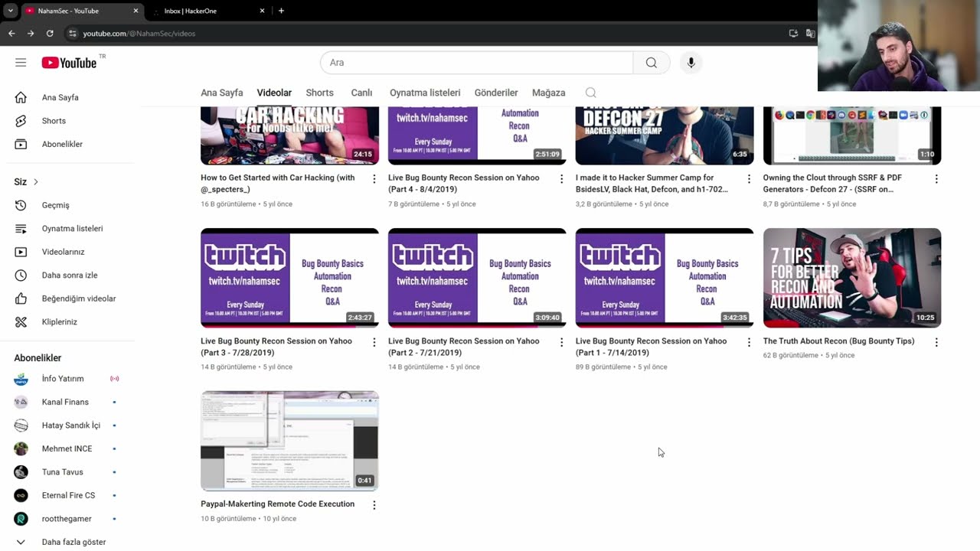
Task: Open the Ana Sayfa sidebar home icon
Action: [x=21, y=97]
